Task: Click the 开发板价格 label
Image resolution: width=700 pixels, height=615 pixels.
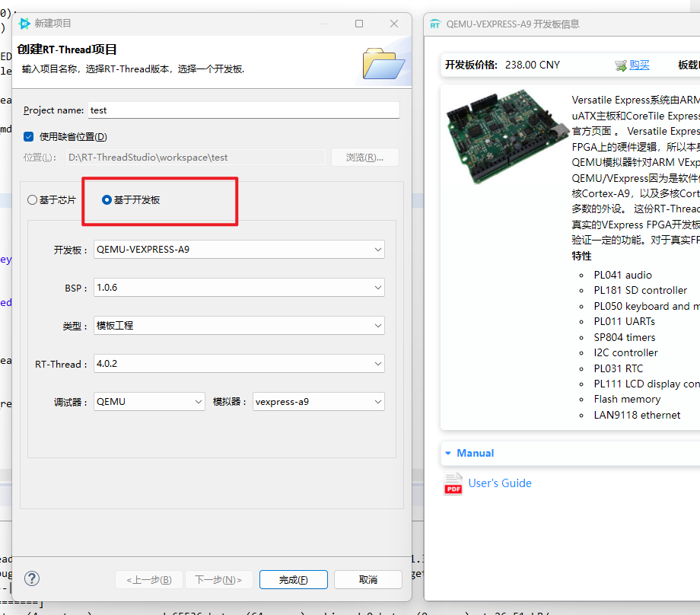Action: point(471,65)
